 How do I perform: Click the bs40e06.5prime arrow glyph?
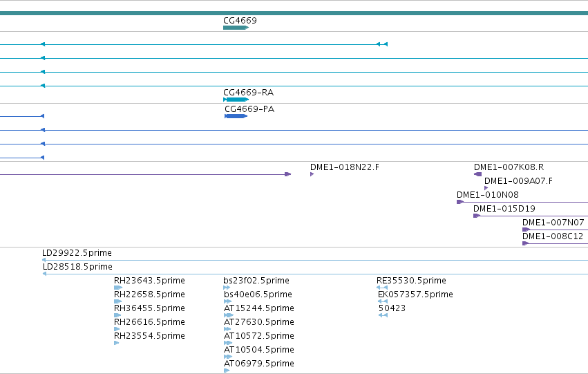coord(227,301)
